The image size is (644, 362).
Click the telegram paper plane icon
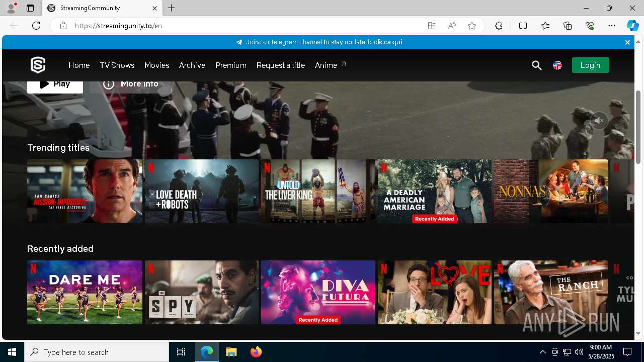[239, 42]
